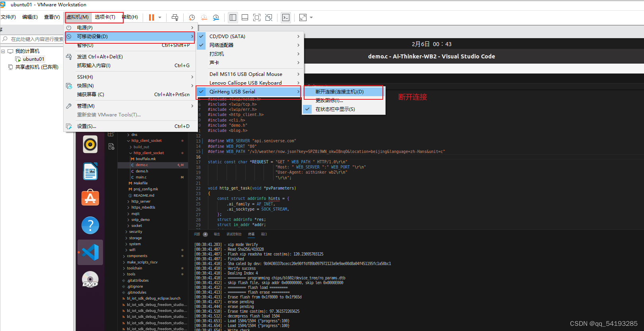This screenshot has height=331, width=644.
Task: Click the search magnifier icon in the library
Action: [x=5, y=39]
